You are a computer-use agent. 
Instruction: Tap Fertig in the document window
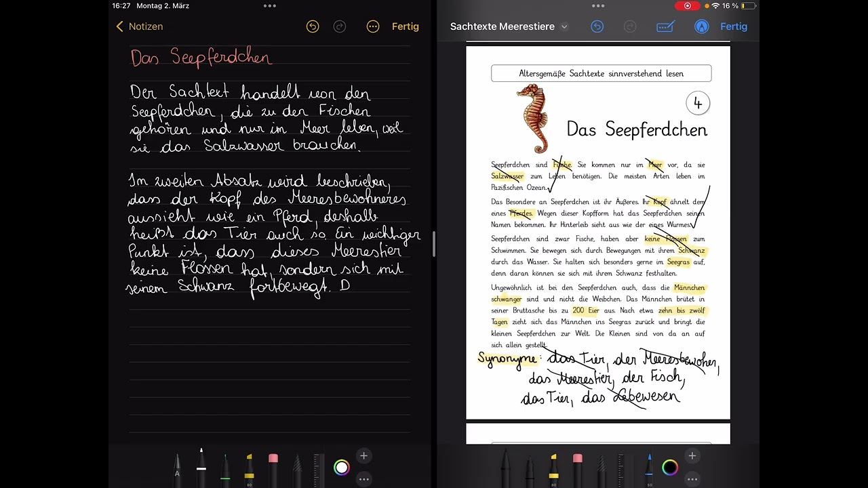(x=734, y=26)
